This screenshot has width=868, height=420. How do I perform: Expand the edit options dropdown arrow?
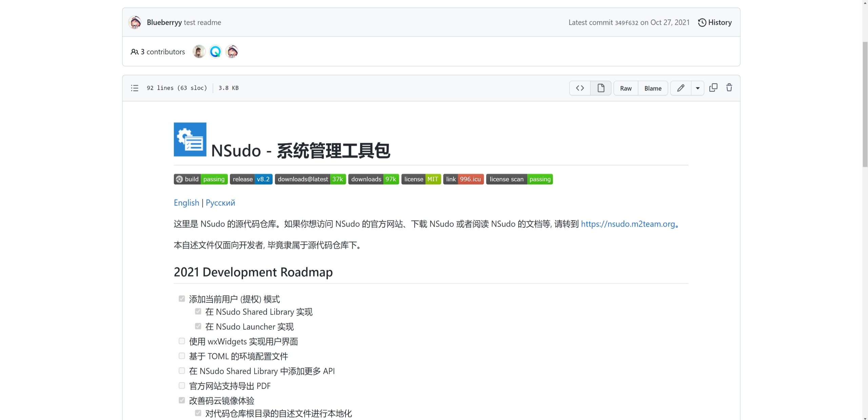tap(697, 88)
